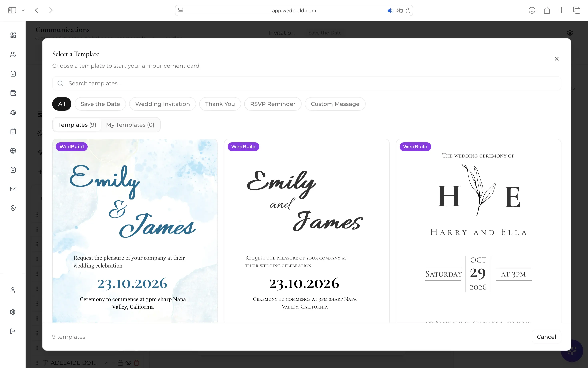Click the page reader icon in address bar
Viewport: 588px width, 368px height.
coord(181,10)
